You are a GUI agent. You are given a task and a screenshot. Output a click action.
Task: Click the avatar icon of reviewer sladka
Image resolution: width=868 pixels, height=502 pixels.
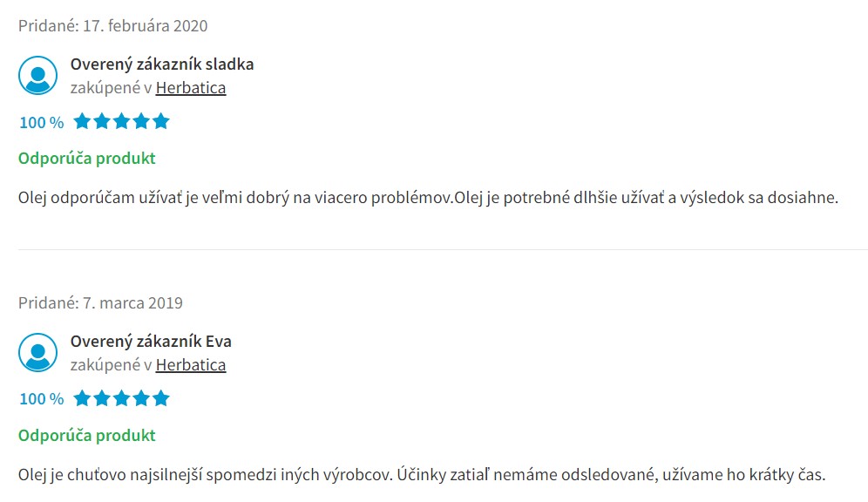tap(37, 75)
